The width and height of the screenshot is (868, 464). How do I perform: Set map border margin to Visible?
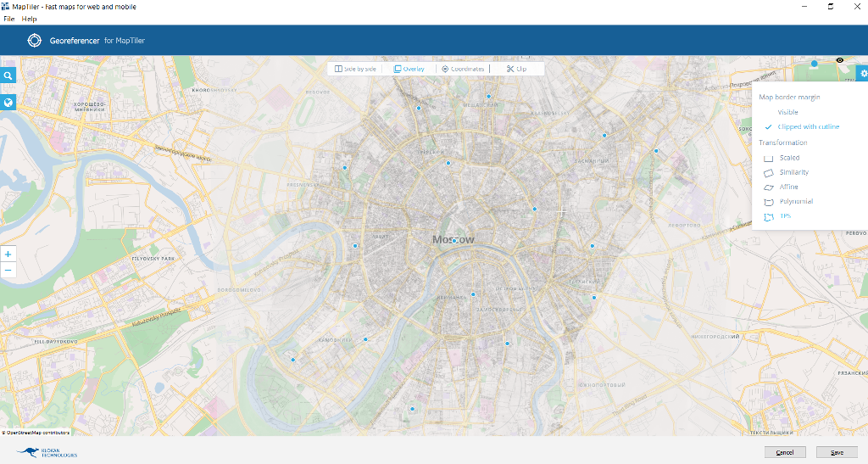click(787, 112)
